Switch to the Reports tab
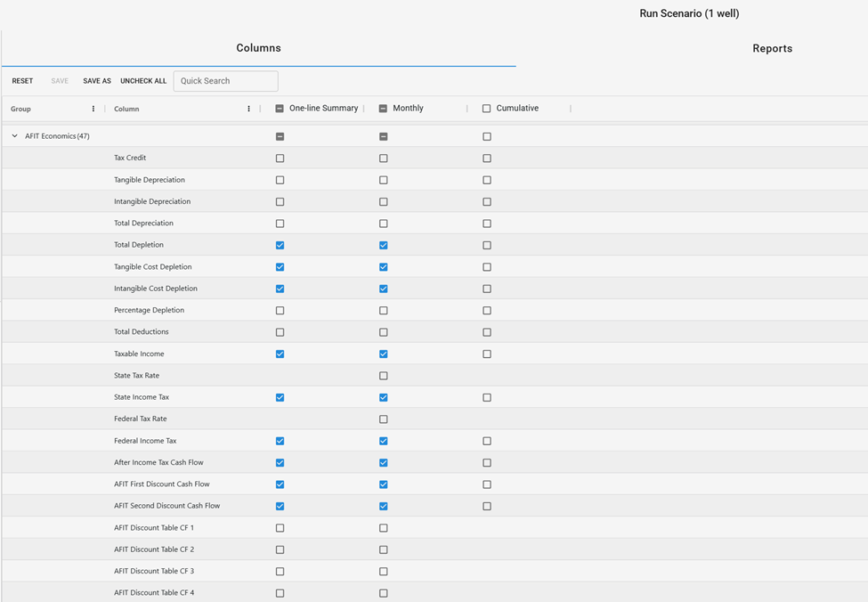This screenshot has height=602, width=868. click(x=772, y=48)
